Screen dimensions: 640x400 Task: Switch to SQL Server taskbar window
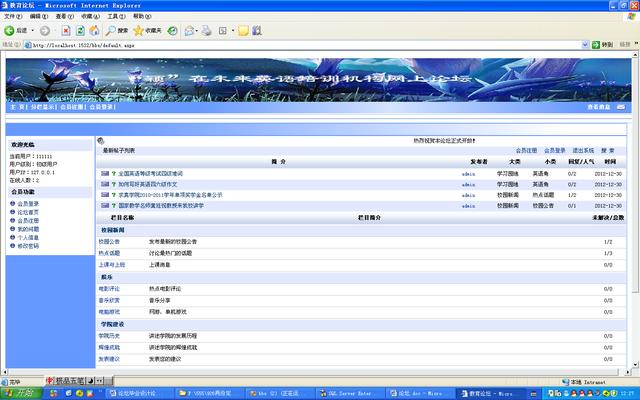pyautogui.click(x=349, y=393)
